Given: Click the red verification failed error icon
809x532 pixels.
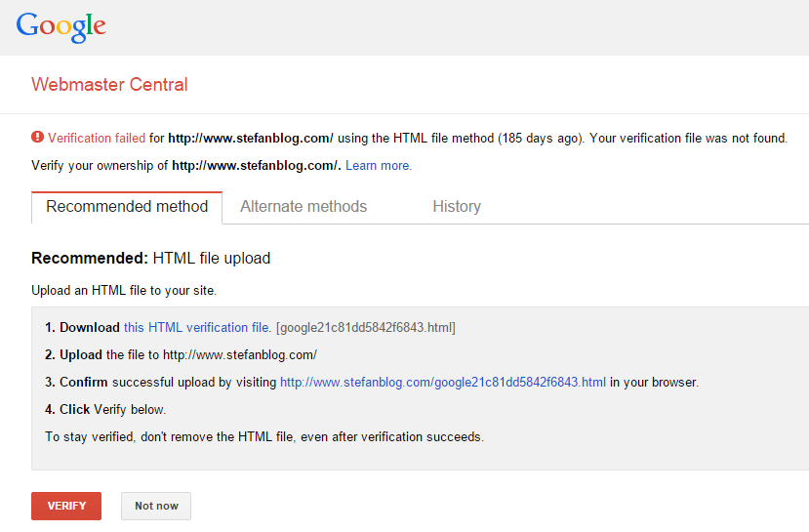Looking at the screenshot, I should pyautogui.click(x=37, y=138).
